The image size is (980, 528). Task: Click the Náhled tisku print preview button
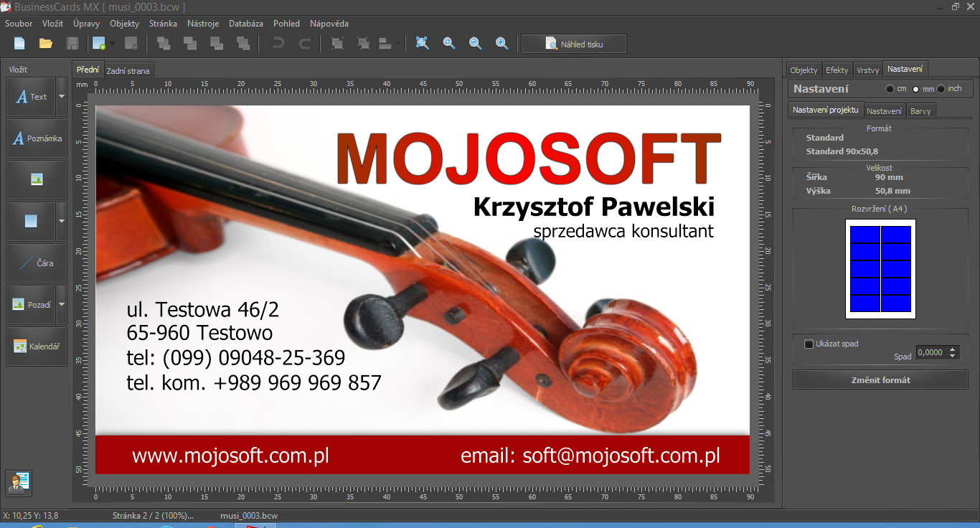pyautogui.click(x=574, y=44)
